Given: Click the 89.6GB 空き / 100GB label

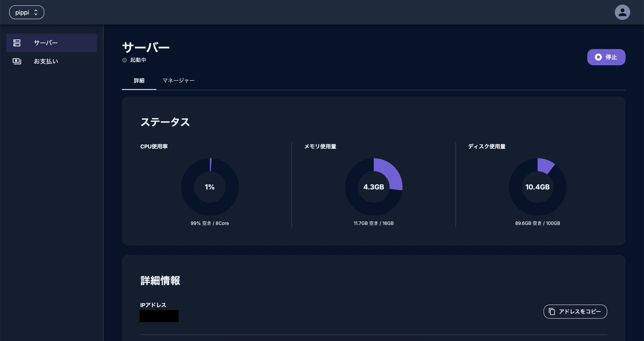Looking at the screenshot, I should pos(537,223).
